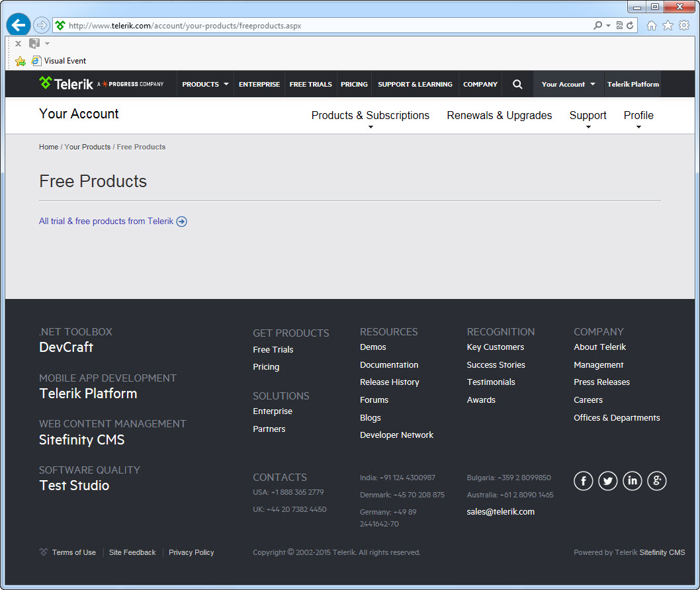700x590 pixels.
Task: Open the site search magnifier icon
Action: click(x=517, y=85)
